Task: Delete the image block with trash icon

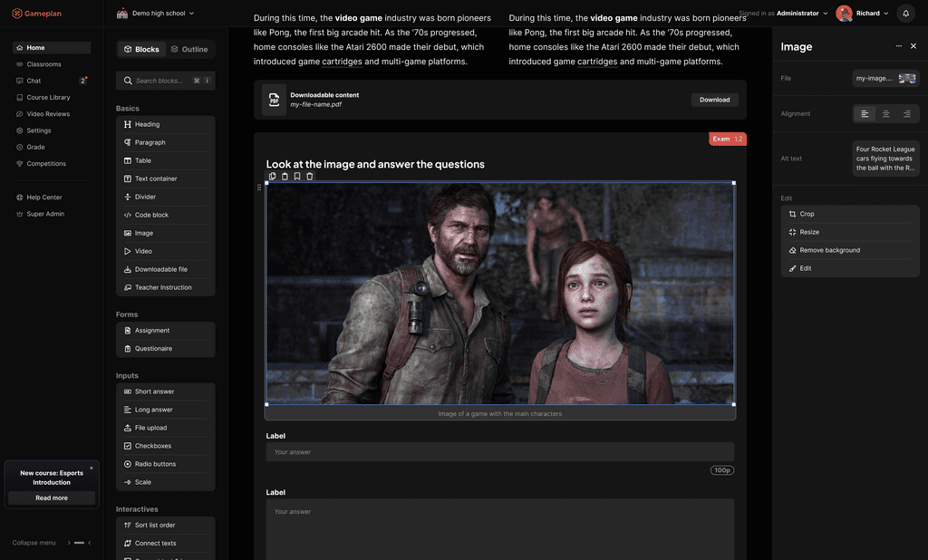Action: [310, 177]
